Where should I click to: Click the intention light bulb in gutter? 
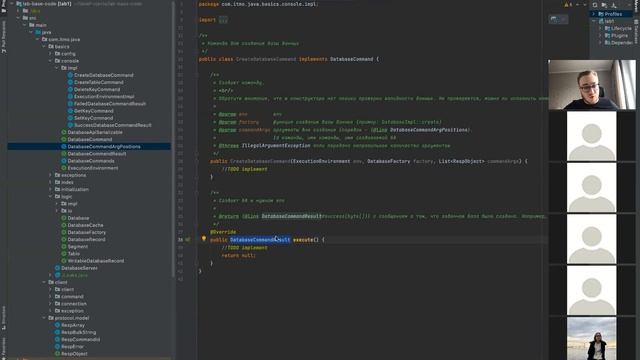pyautogui.click(x=204, y=238)
